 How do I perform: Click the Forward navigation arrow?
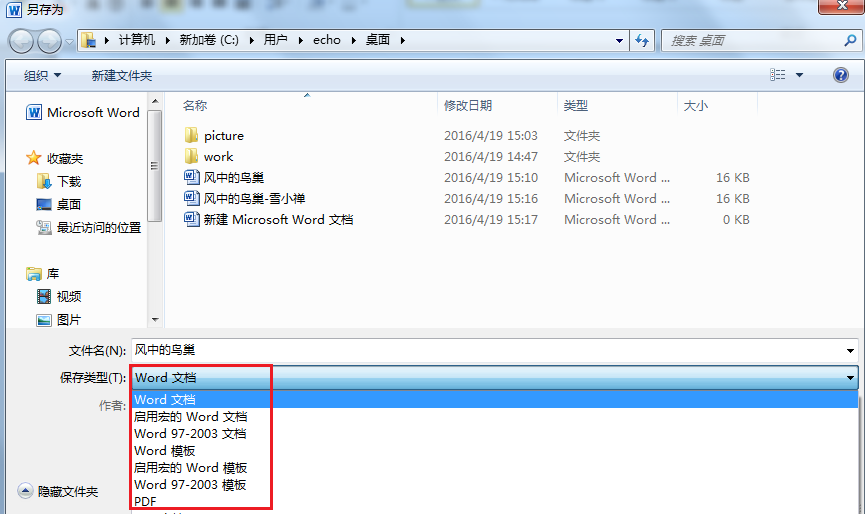[x=49, y=41]
